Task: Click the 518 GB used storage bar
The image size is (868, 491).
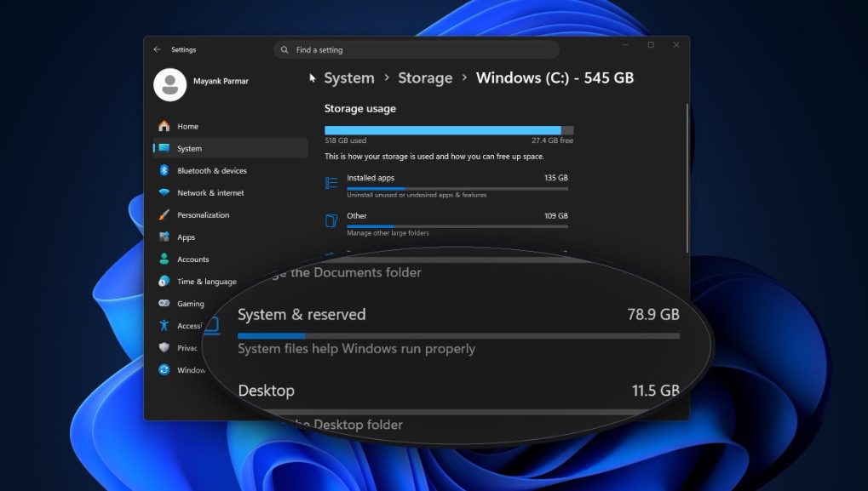Action: [449, 130]
